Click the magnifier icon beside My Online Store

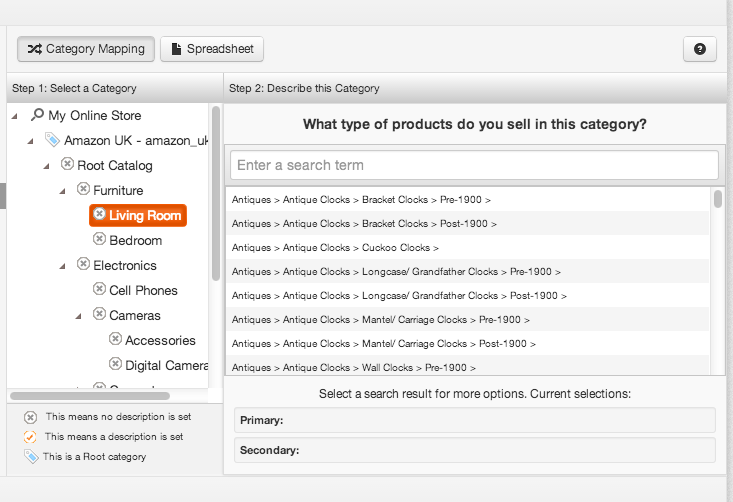[x=37, y=115]
